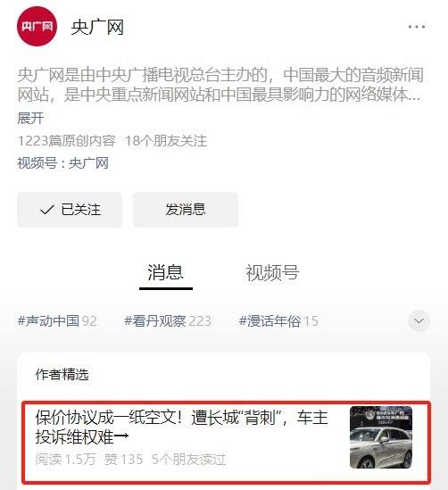Open 视频号：央广网 channel link
The width and height of the screenshot is (448, 490).
(63, 163)
